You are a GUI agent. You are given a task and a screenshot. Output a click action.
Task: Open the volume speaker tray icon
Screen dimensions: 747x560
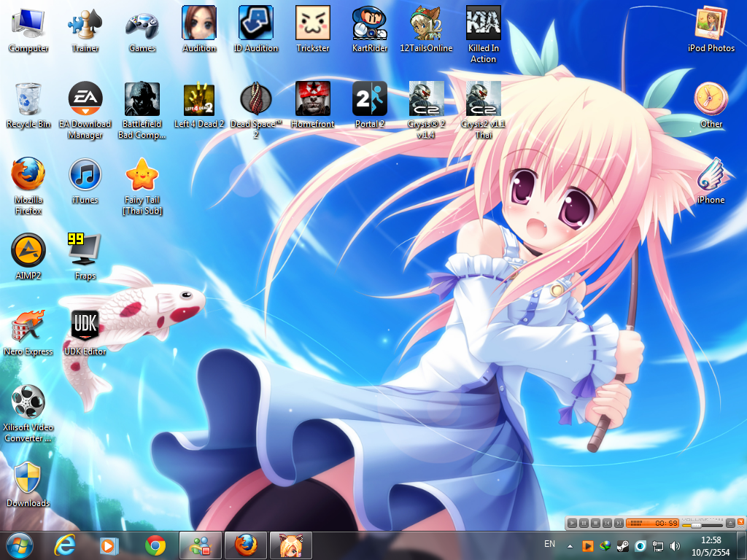[675, 545]
